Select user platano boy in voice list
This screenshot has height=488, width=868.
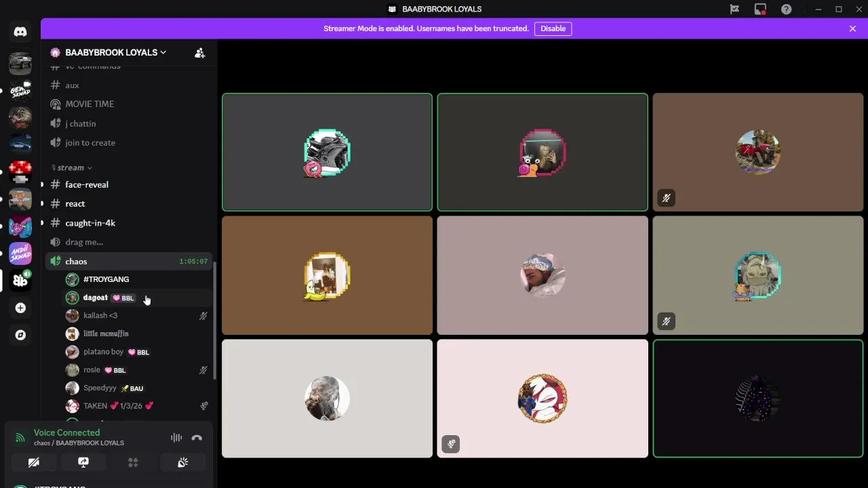137,352
